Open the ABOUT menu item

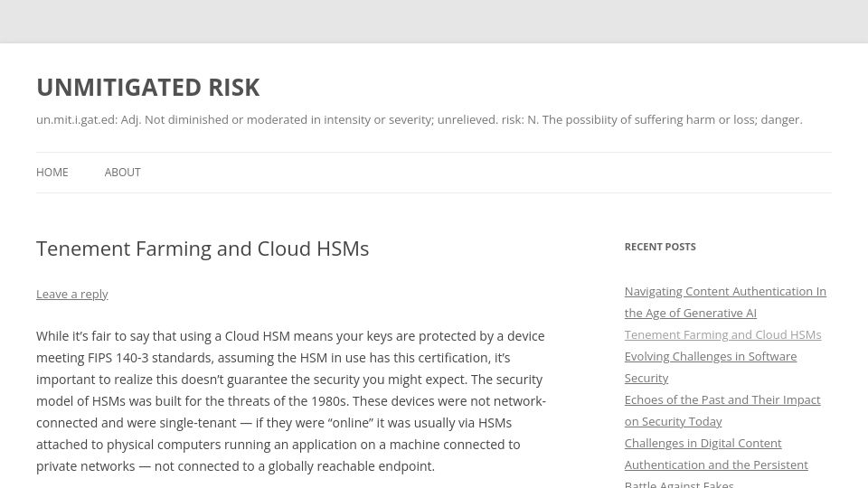[122, 172]
